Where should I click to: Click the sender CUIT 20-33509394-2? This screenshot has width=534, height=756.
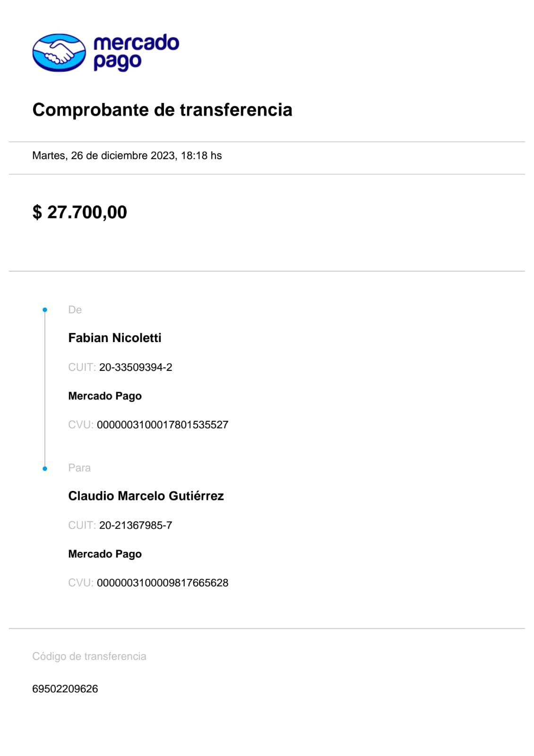[135, 367]
